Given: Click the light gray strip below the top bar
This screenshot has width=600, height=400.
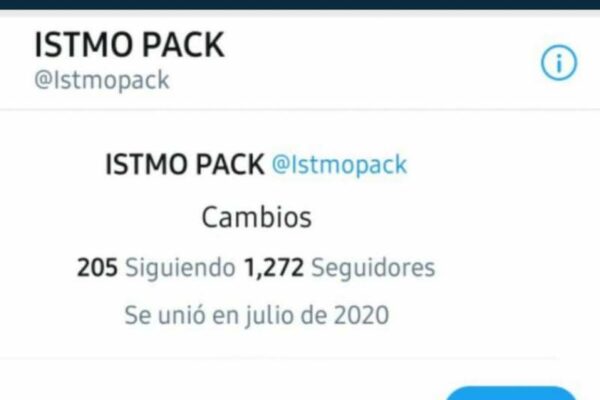Looking at the screenshot, I should coord(300,13).
